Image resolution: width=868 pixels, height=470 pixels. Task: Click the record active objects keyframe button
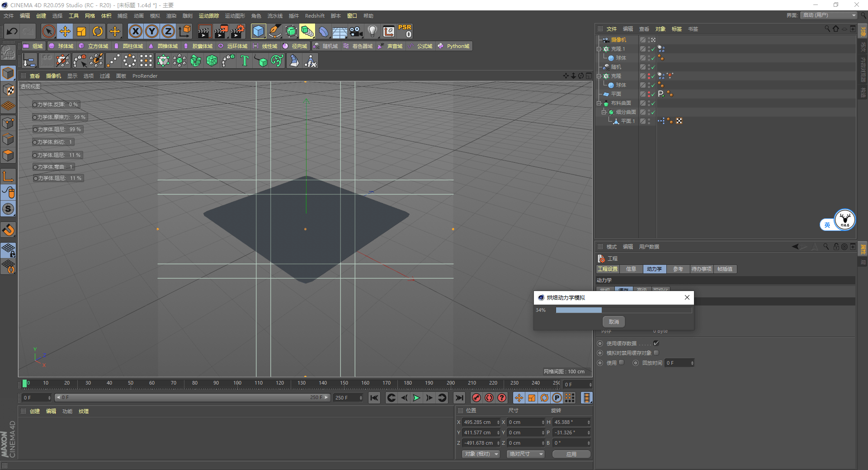(x=476, y=398)
